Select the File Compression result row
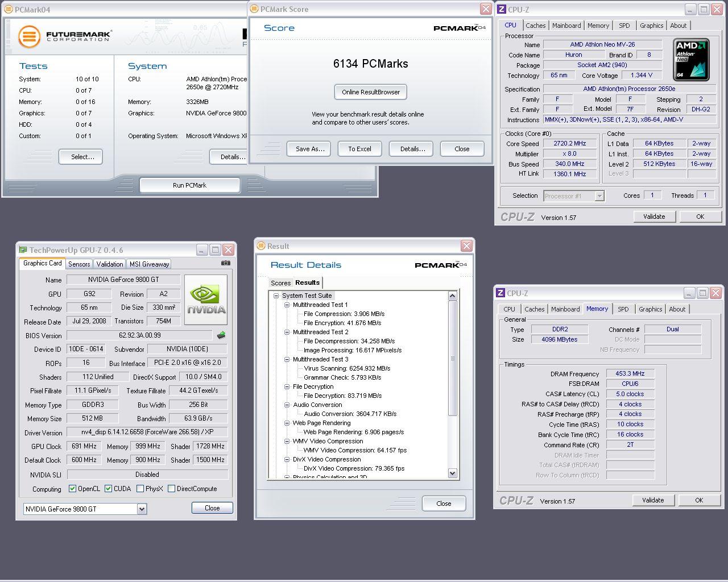 [x=344, y=314]
